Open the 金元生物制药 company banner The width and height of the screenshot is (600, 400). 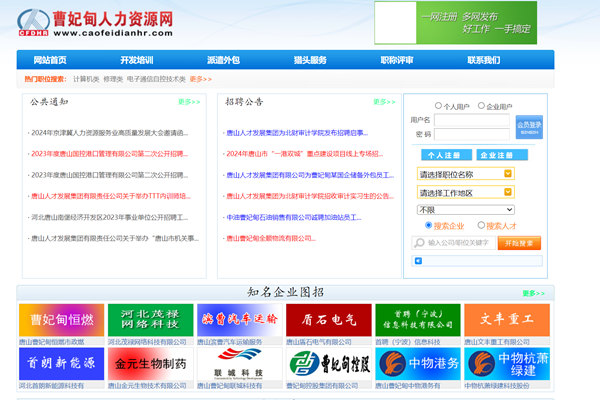(x=150, y=364)
